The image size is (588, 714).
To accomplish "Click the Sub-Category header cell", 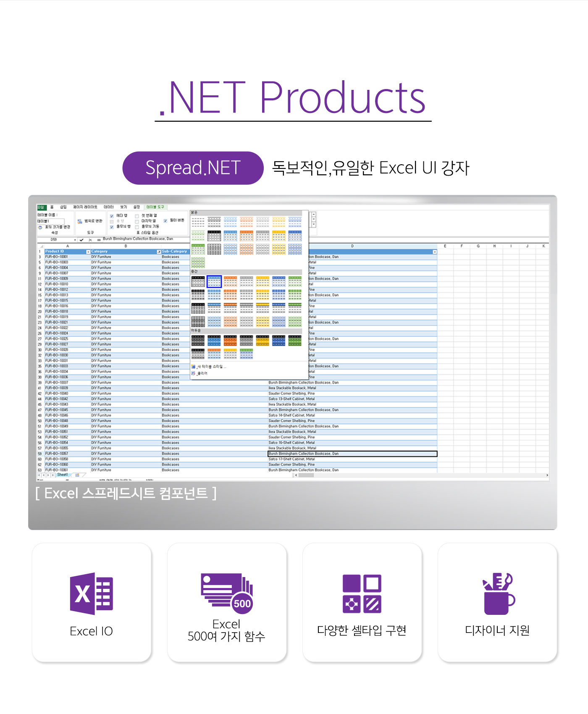I will tap(175, 252).
